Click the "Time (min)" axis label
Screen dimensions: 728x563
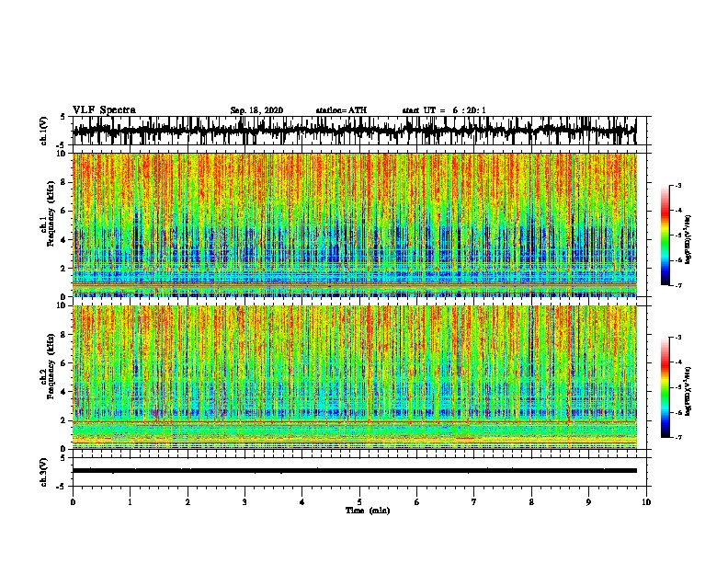click(368, 511)
